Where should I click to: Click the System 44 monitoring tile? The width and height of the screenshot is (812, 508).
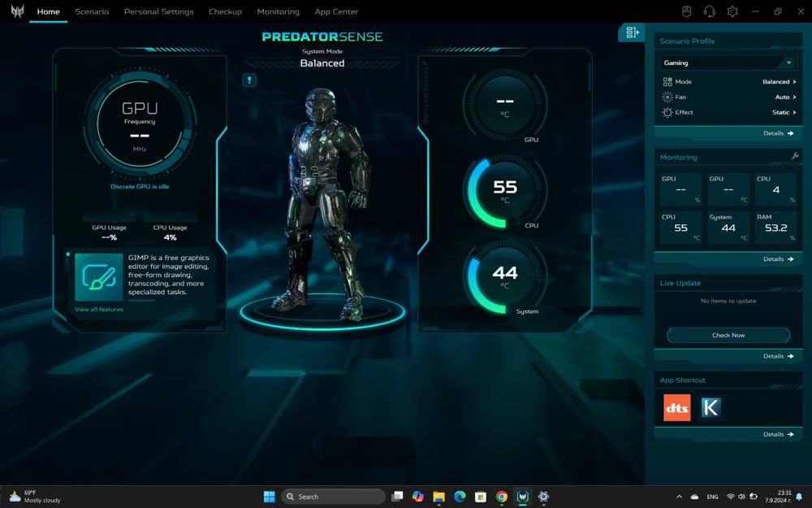click(728, 227)
